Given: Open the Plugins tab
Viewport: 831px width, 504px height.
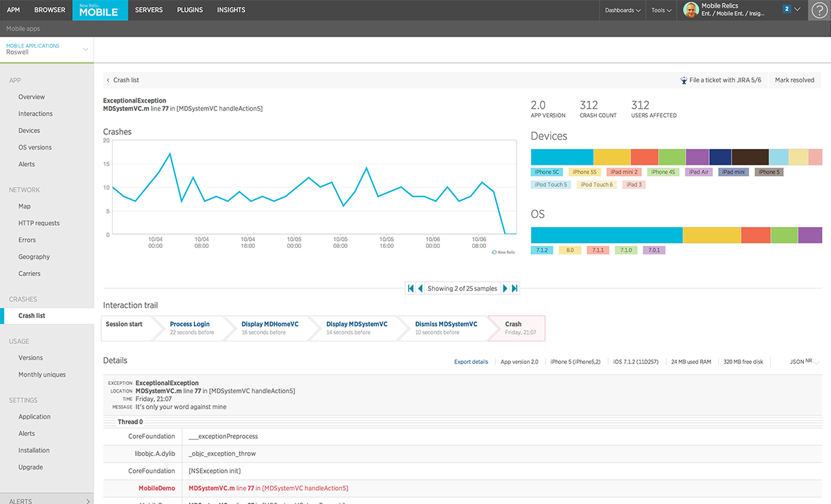Looking at the screenshot, I should 190,10.
